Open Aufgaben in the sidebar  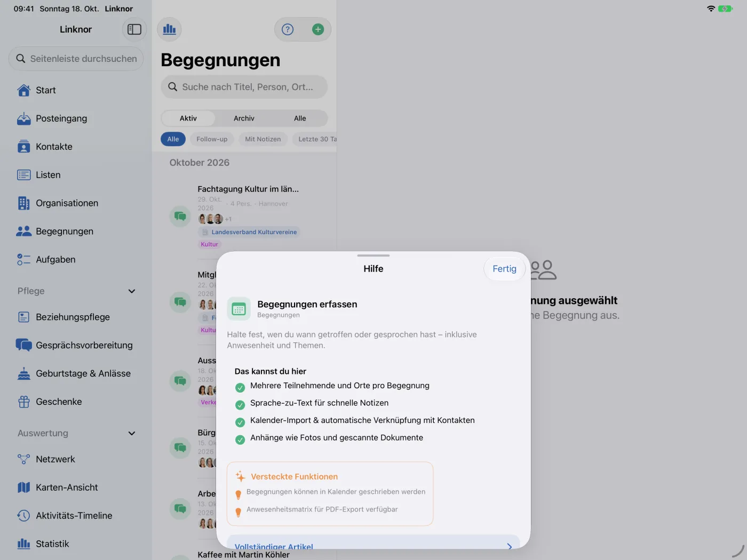click(76, 260)
